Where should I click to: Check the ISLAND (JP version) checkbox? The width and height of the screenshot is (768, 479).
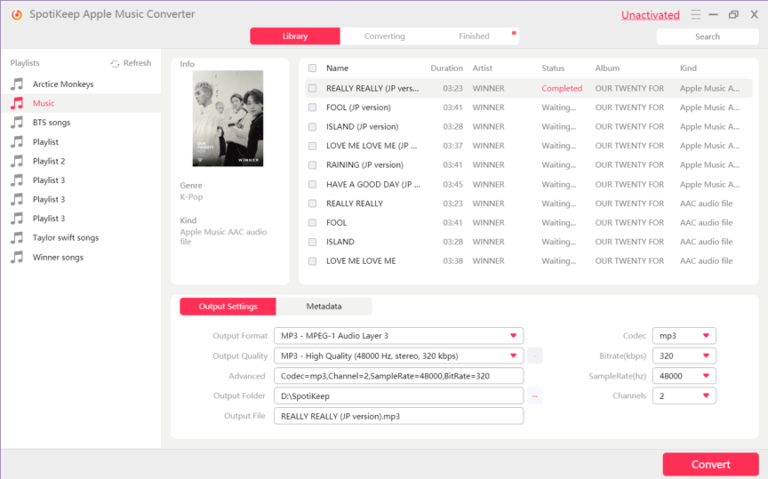click(312, 126)
